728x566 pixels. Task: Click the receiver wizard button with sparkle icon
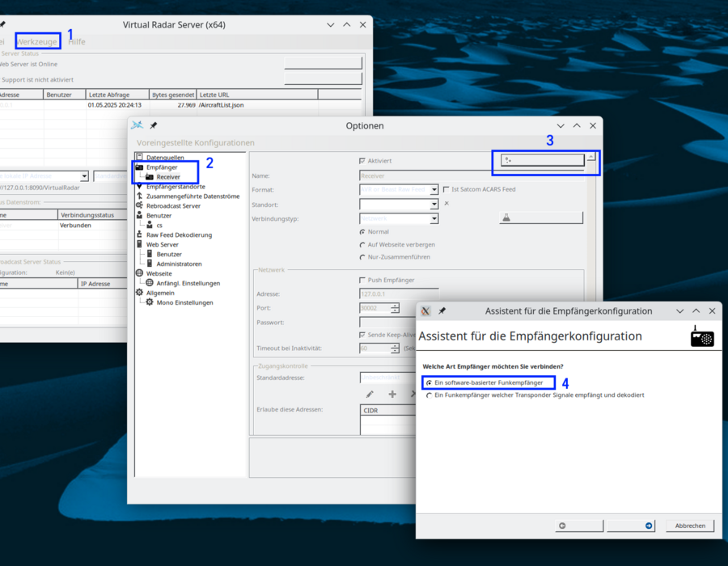542,161
